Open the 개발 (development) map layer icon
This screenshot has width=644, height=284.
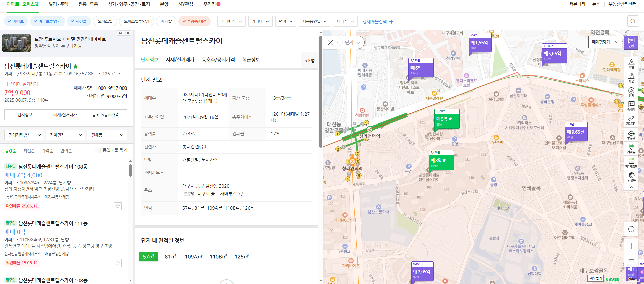(631, 64)
